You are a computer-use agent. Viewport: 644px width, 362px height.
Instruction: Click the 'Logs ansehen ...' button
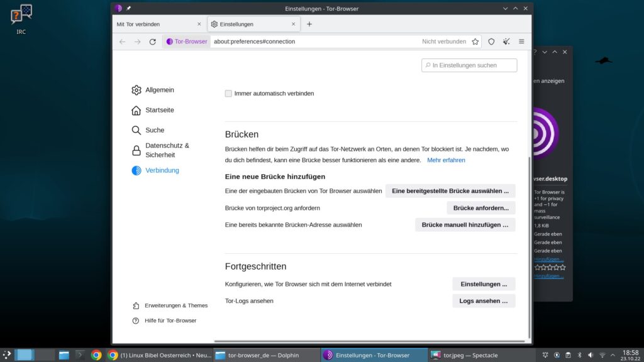(484, 301)
